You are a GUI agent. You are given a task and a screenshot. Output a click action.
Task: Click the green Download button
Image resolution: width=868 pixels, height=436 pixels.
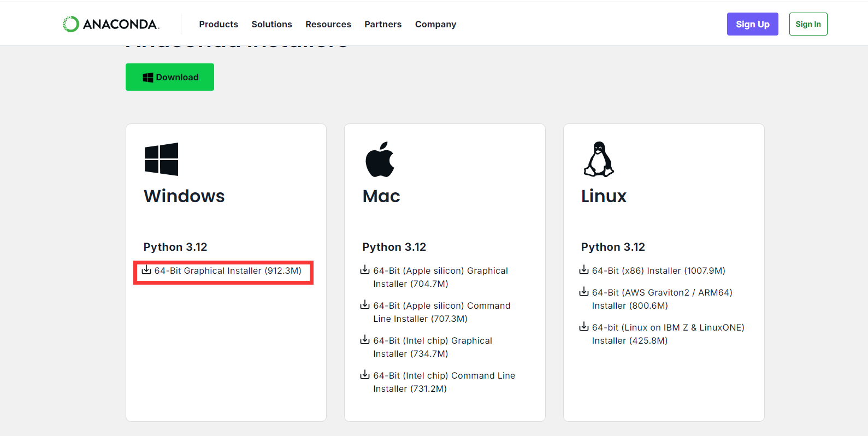[x=170, y=77]
